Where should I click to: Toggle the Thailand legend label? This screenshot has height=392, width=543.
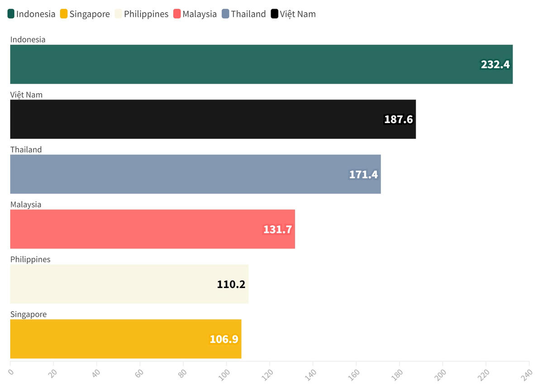point(248,14)
